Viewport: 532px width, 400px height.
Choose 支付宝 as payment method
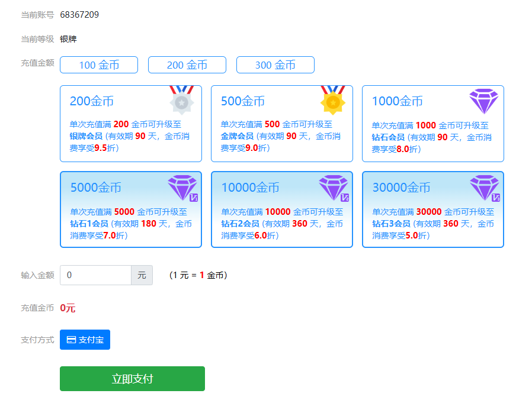(85, 340)
